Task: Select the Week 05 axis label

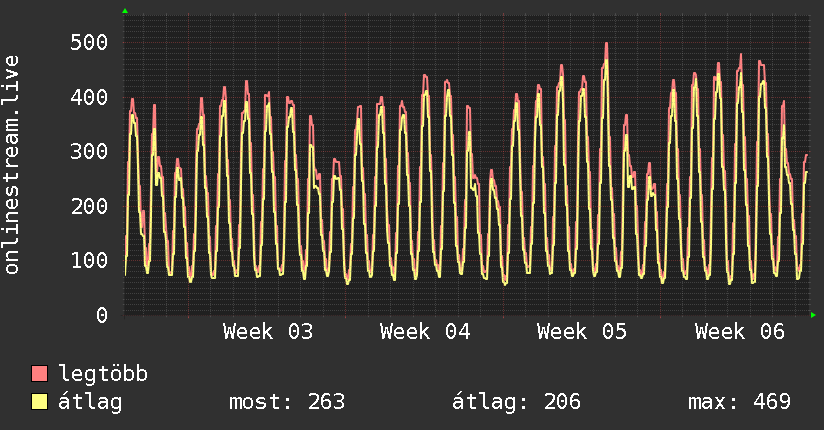Action: pyautogui.click(x=582, y=332)
